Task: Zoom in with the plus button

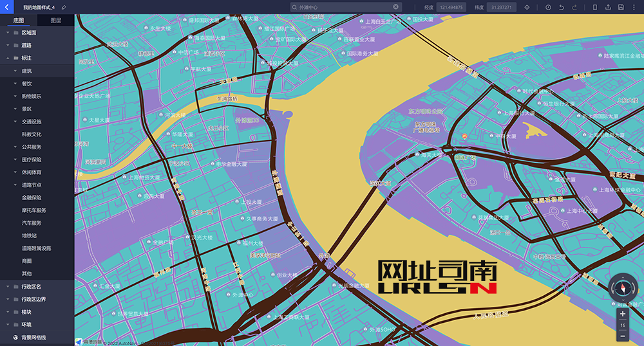Action: click(x=623, y=314)
